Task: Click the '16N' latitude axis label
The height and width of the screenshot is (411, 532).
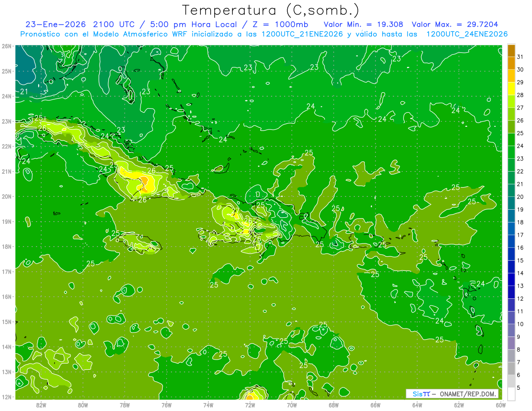Action: (6, 297)
